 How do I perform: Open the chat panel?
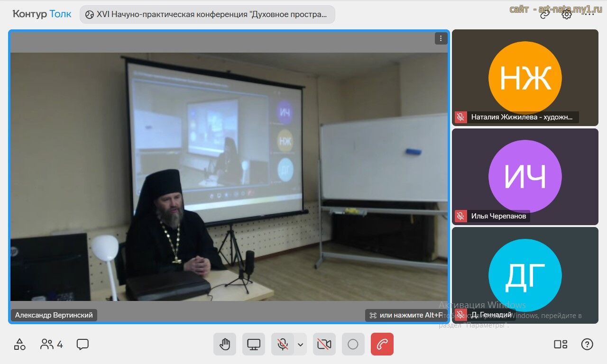pyautogui.click(x=83, y=344)
